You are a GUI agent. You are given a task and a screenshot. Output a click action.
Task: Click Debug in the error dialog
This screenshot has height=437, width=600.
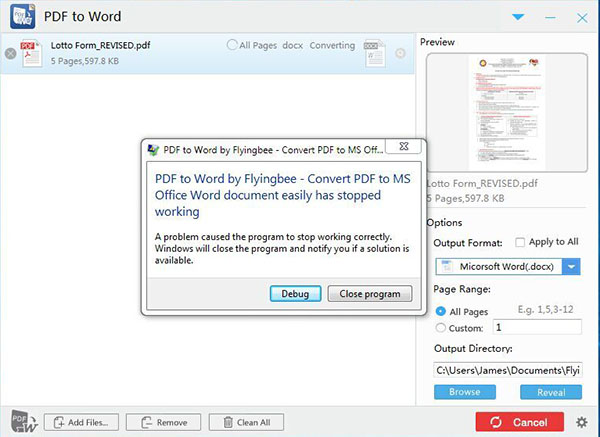coord(295,294)
